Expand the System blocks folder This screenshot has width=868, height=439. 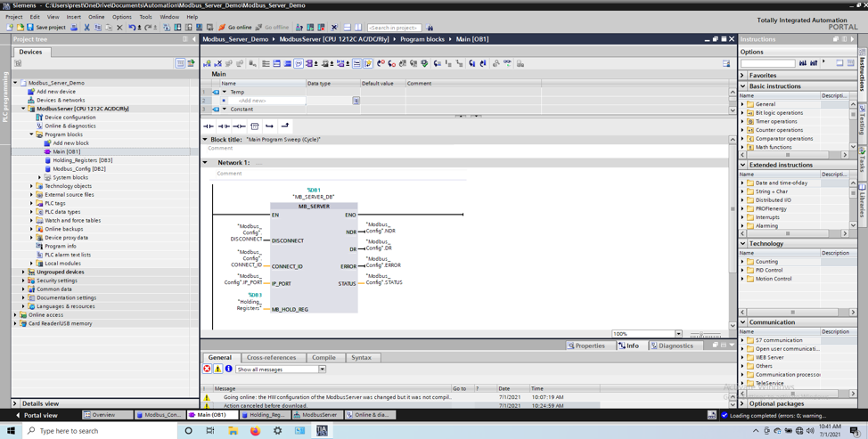click(40, 177)
